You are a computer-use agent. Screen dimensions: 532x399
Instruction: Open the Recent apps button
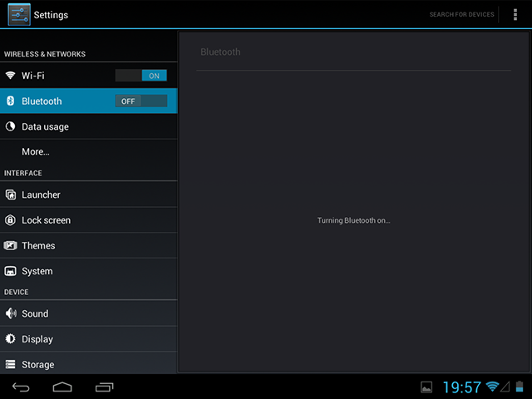click(105, 387)
